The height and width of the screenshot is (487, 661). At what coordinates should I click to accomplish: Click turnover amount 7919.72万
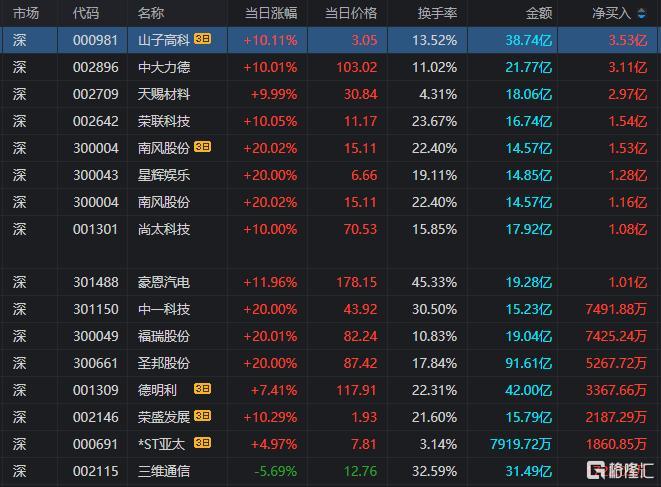521,444
